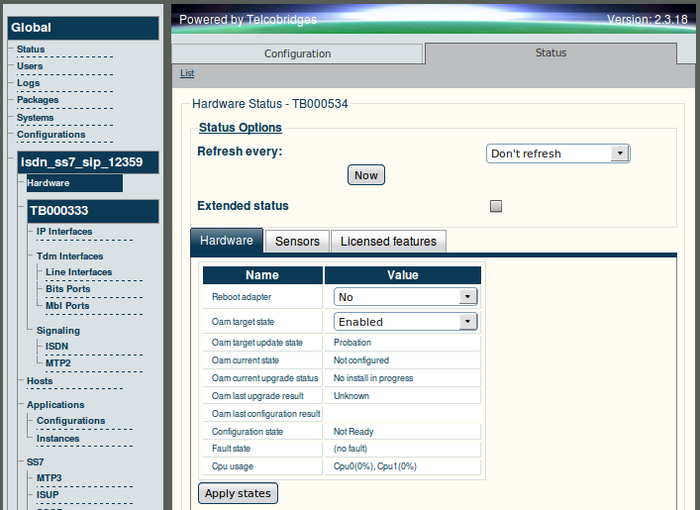Open the Licensed features tab
This screenshot has height=510, width=700.
point(388,241)
